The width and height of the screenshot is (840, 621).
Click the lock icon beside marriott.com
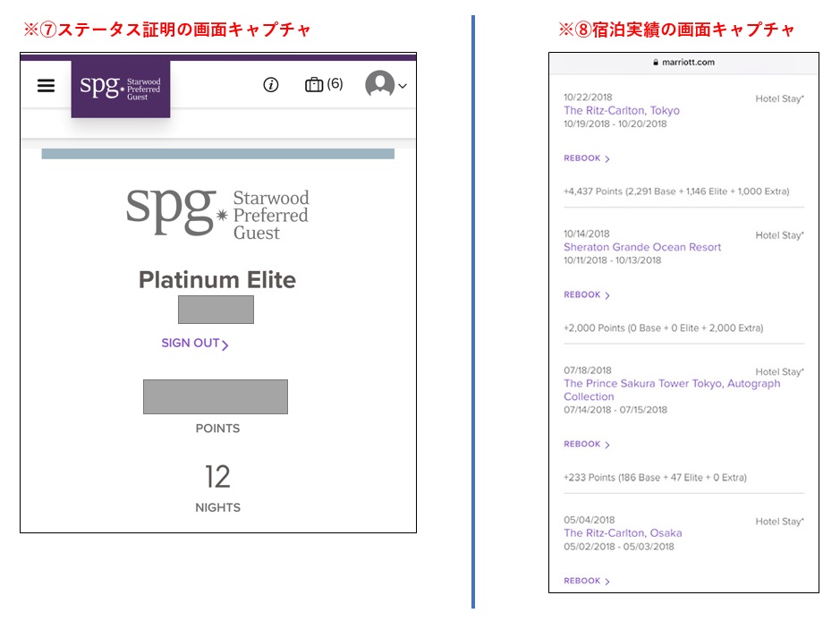pos(656,62)
